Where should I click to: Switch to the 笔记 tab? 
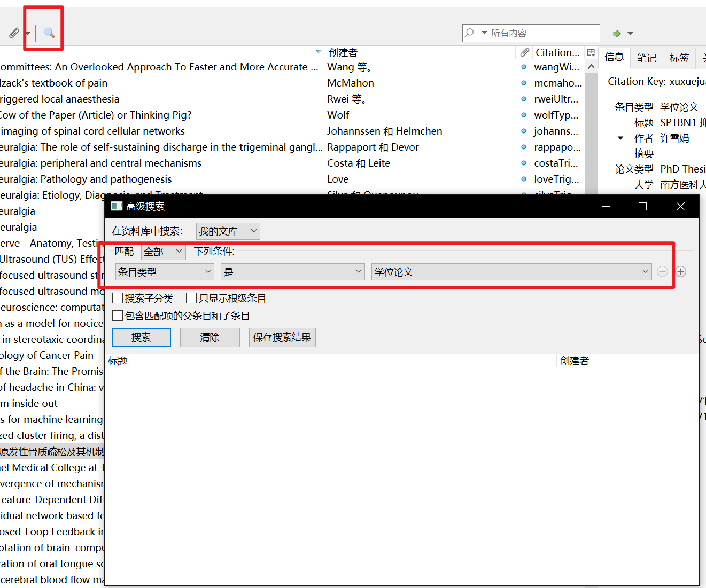pyautogui.click(x=647, y=58)
